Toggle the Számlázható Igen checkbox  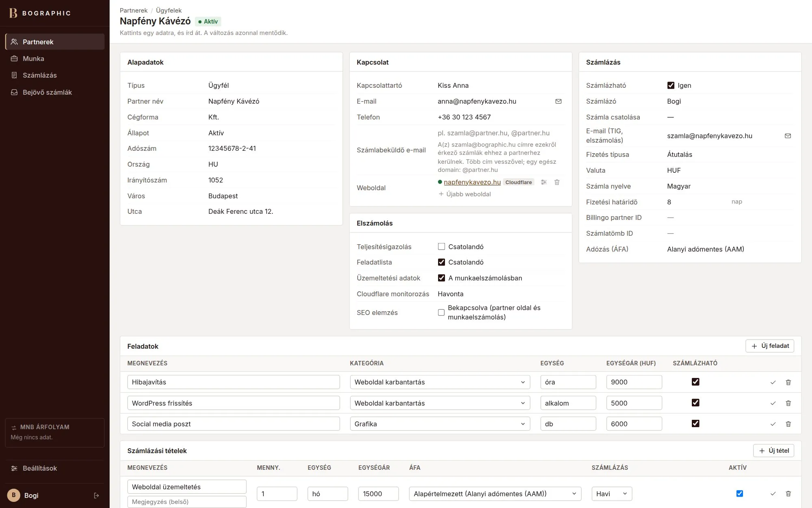(671, 85)
